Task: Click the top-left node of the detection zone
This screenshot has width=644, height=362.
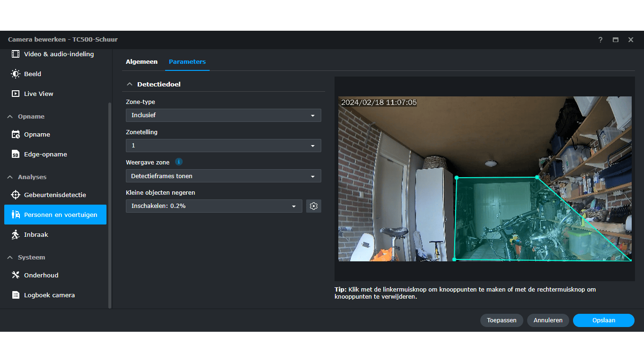Action: (457, 178)
